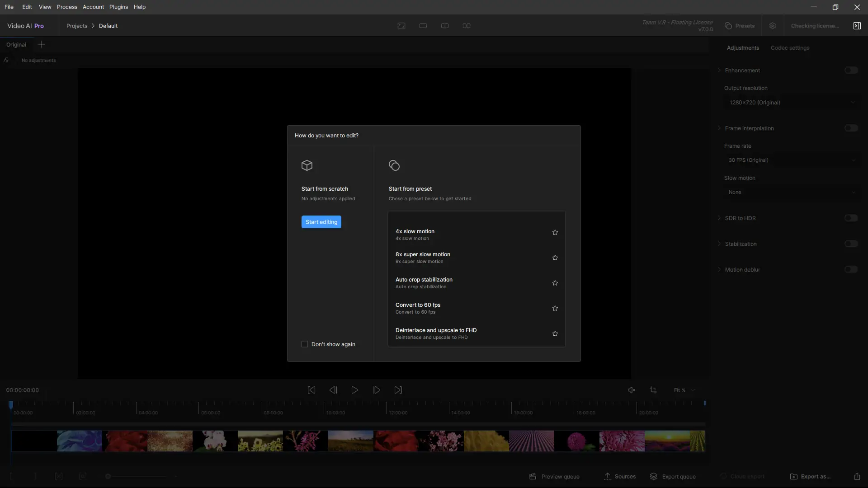Open the Output resolution dropdown
This screenshot has height=488, width=868.
click(x=791, y=103)
